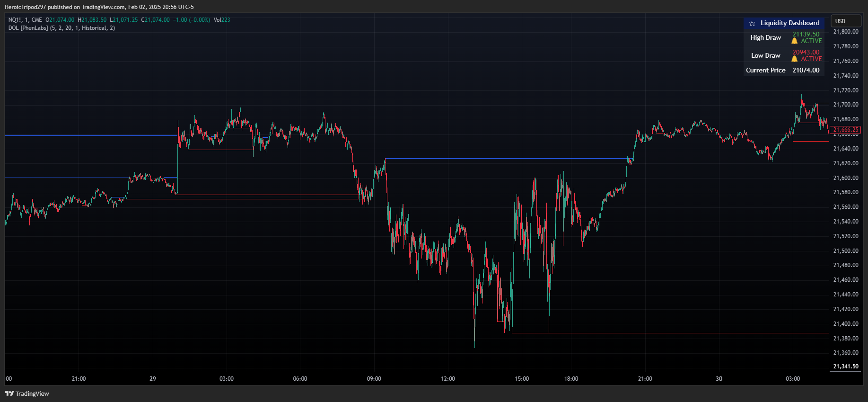868x402 pixels.
Task: Click the 21,360.00 price axis label
Action: tap(846, 353)
